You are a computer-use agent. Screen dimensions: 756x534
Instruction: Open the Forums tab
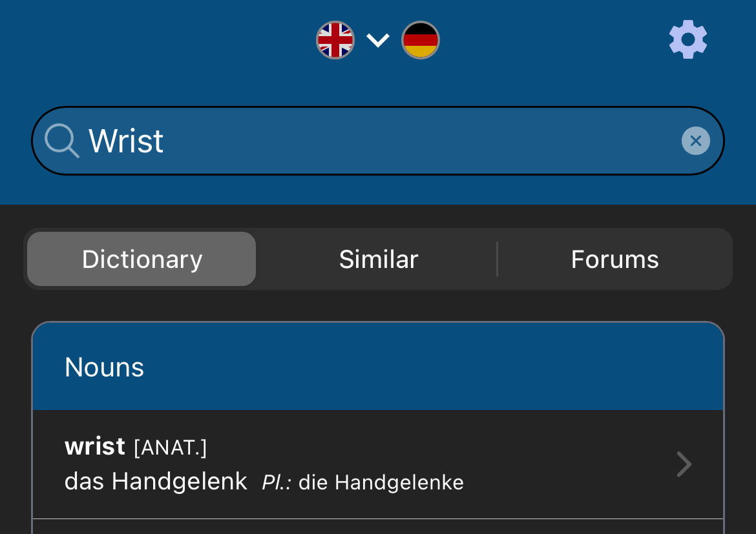[x=614, y=259]
